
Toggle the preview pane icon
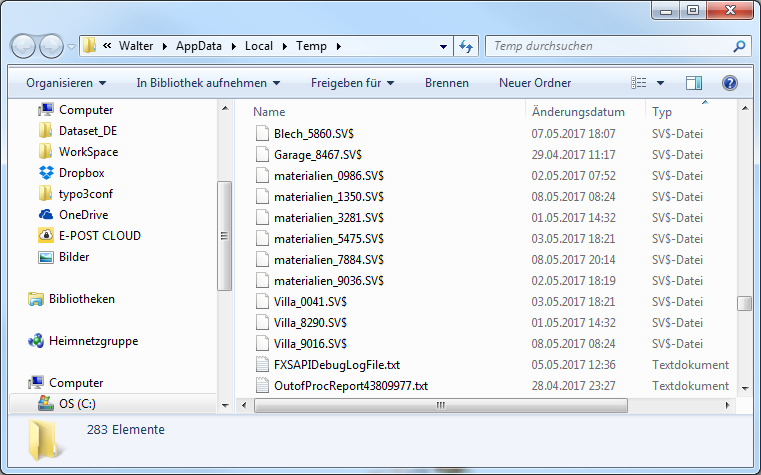click(694, 83)
